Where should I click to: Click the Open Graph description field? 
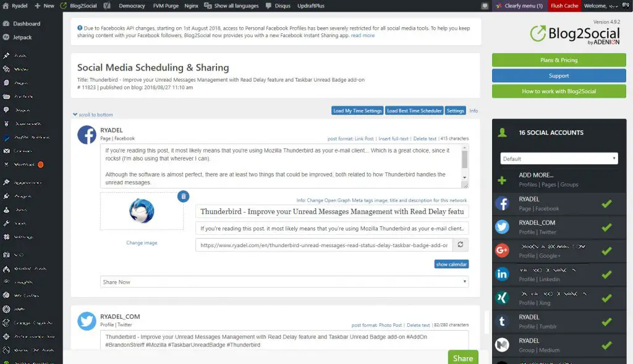(332, 229)
